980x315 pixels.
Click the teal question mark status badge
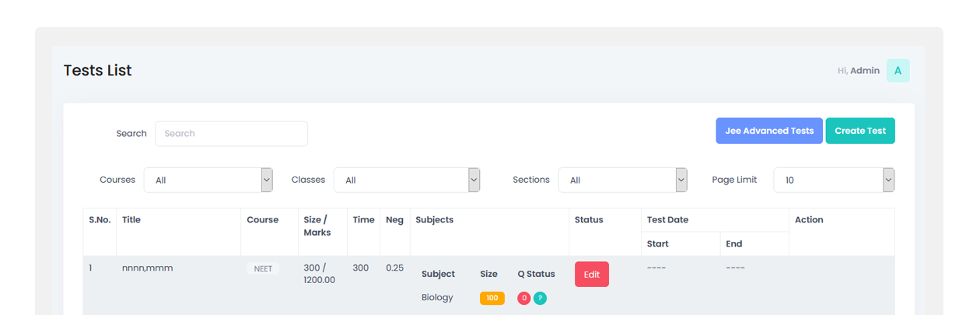[x=540, y=298]
